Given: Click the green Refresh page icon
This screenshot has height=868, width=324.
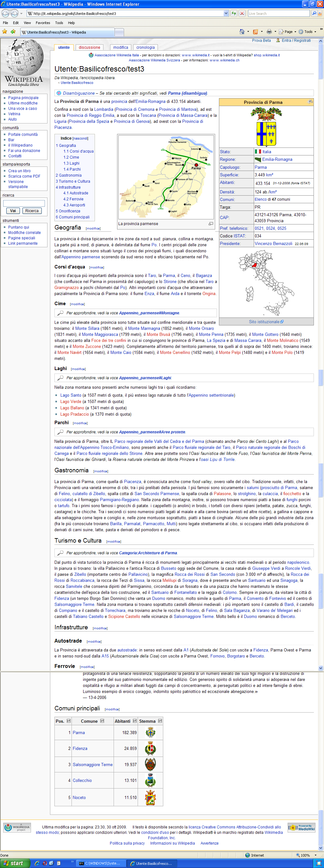Looking at the screenshot, I should click(x=234, y=13).
